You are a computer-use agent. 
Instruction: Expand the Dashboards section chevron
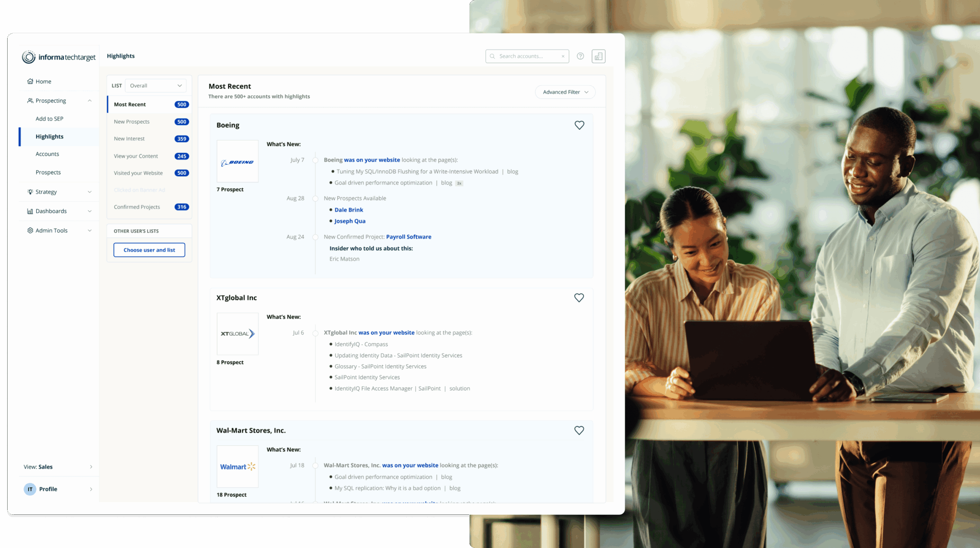point(90,211)
